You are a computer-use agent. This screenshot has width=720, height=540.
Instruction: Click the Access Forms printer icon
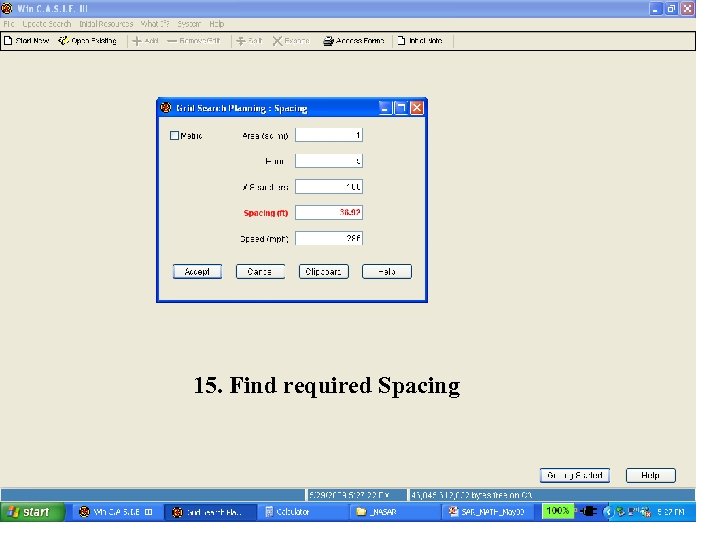tap(328, 41)
